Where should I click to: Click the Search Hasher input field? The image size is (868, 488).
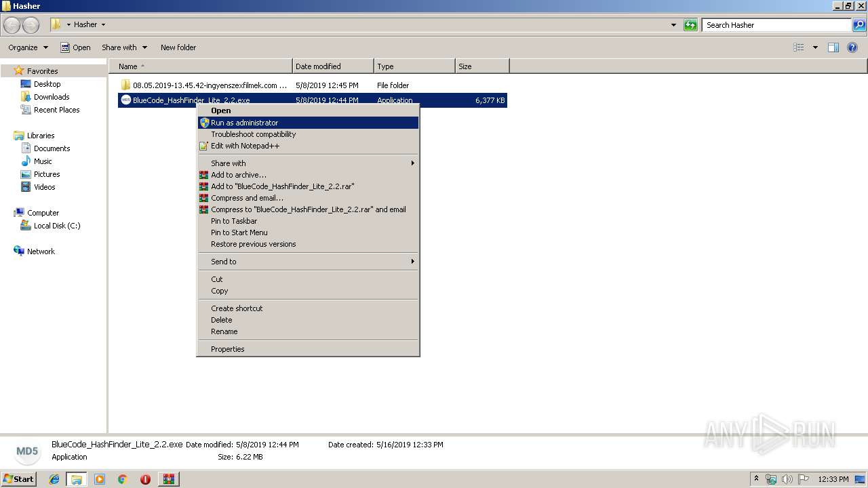776,25
